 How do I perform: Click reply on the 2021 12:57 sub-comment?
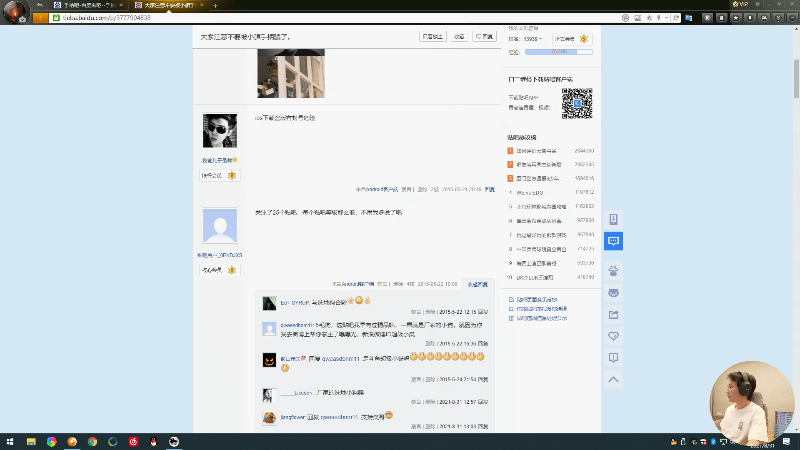tap(483, 402)
